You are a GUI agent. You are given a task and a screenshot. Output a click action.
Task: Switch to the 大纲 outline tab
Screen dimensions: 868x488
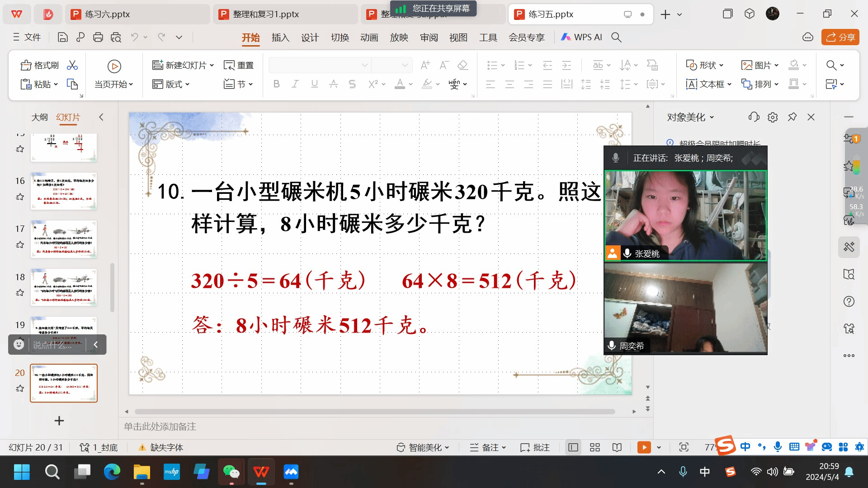[39, 117]
